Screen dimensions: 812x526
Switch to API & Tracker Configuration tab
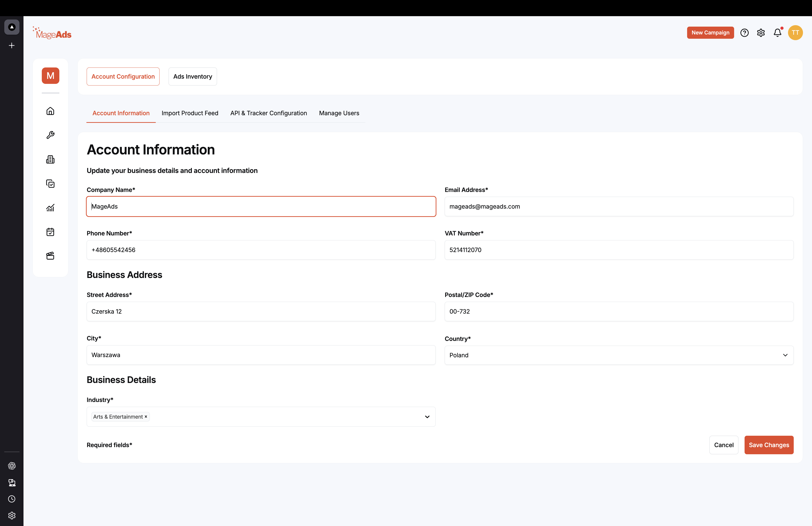pyautogui.click(x=269, y=113)
